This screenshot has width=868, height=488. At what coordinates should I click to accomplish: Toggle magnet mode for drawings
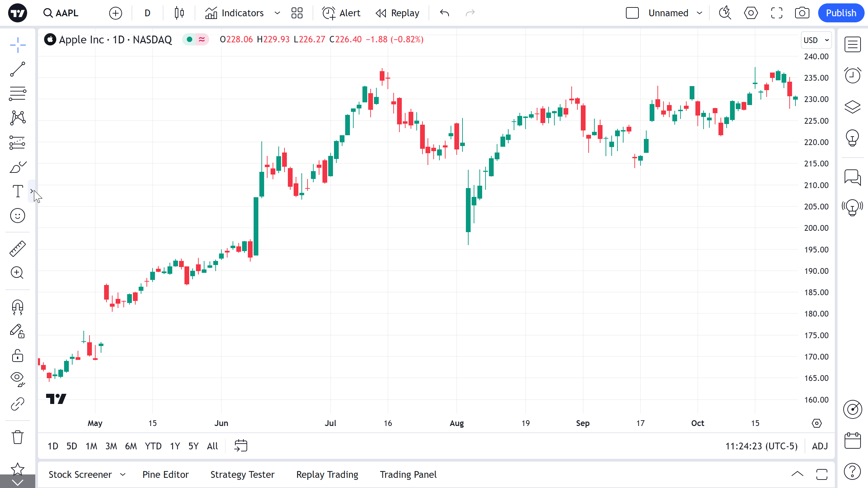pyautogui.click(x=18, y=307)
